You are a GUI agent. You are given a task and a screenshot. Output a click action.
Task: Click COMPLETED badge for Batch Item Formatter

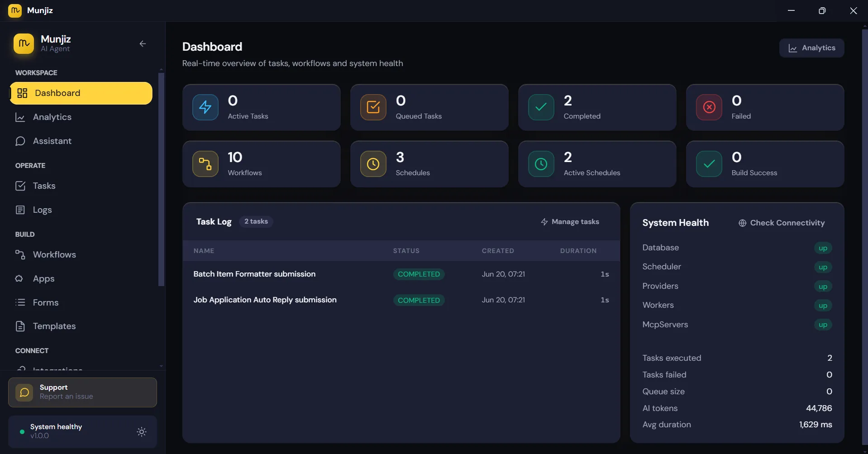419,274
